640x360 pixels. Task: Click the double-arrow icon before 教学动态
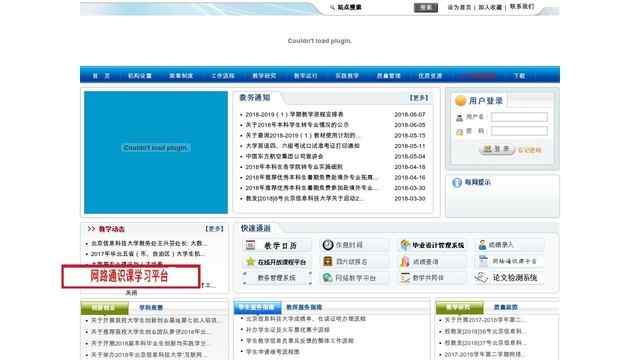coord(91,229)
